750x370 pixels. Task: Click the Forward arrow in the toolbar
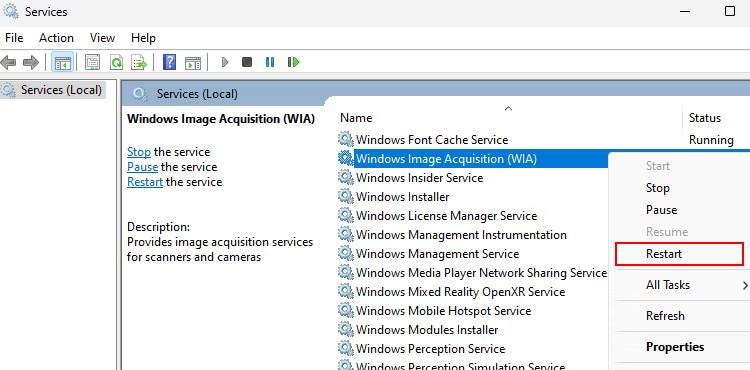(31, 62)
